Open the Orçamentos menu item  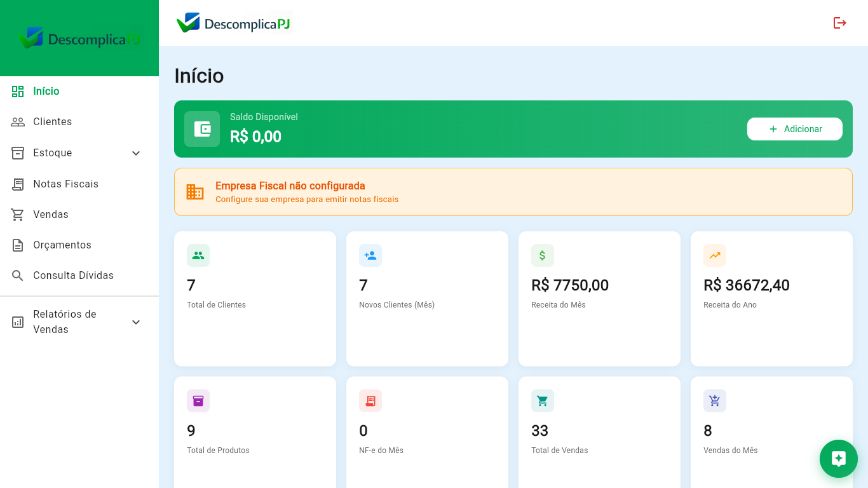(x=79, y=245)
